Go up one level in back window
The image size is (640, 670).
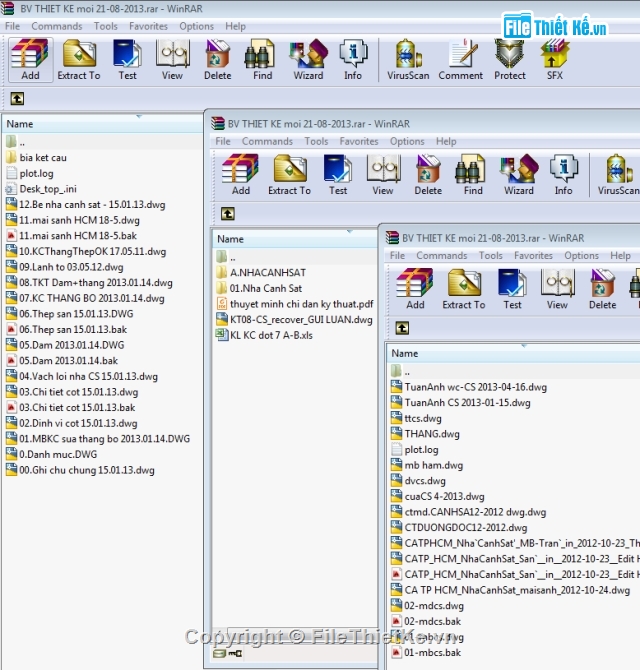17,99
